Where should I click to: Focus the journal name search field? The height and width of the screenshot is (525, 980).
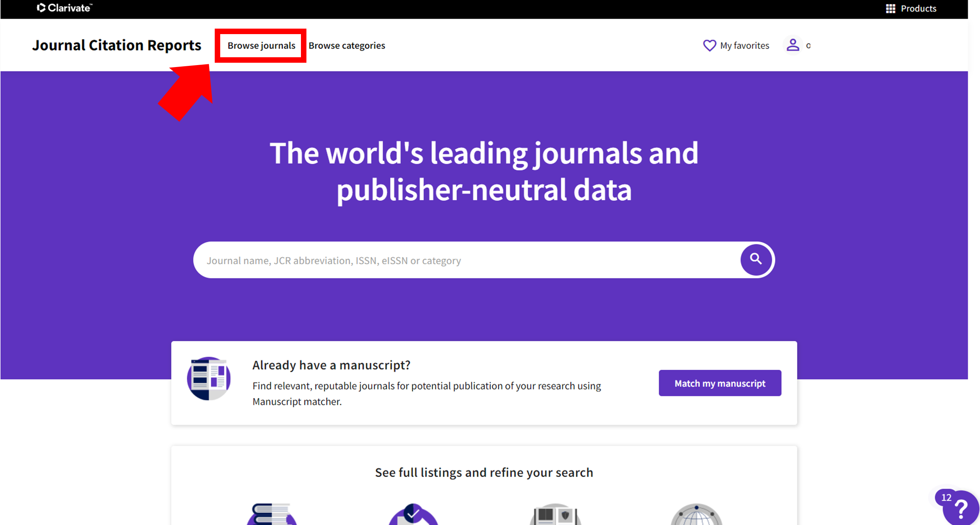tap(466, 260)
